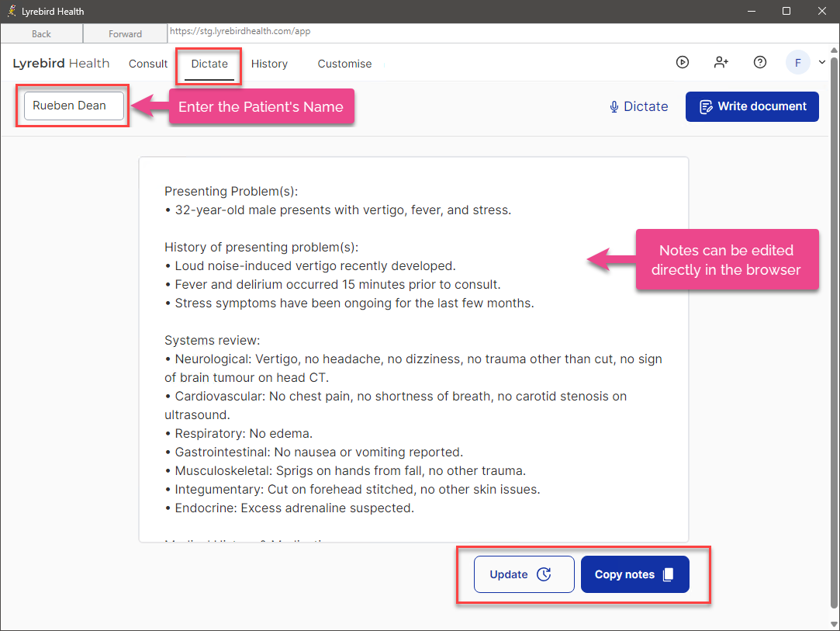Switch to the Consult tab
The image size is (840, 631).
(x=148, y=64)
